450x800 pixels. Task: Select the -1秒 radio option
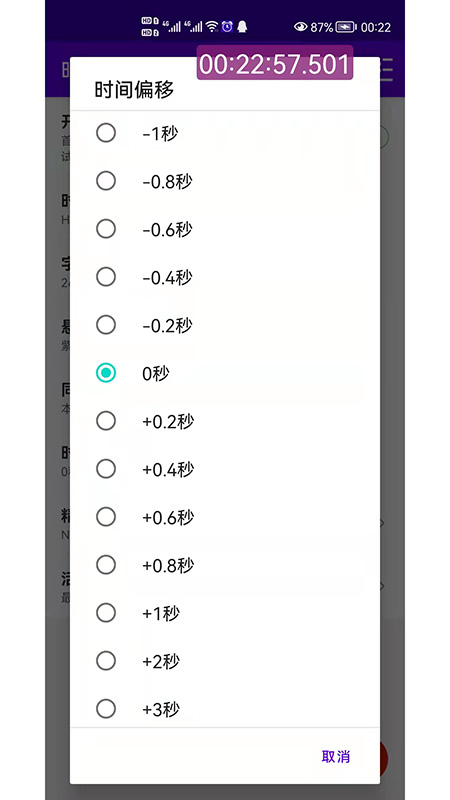pyautogui.click(x=224, y=134)
